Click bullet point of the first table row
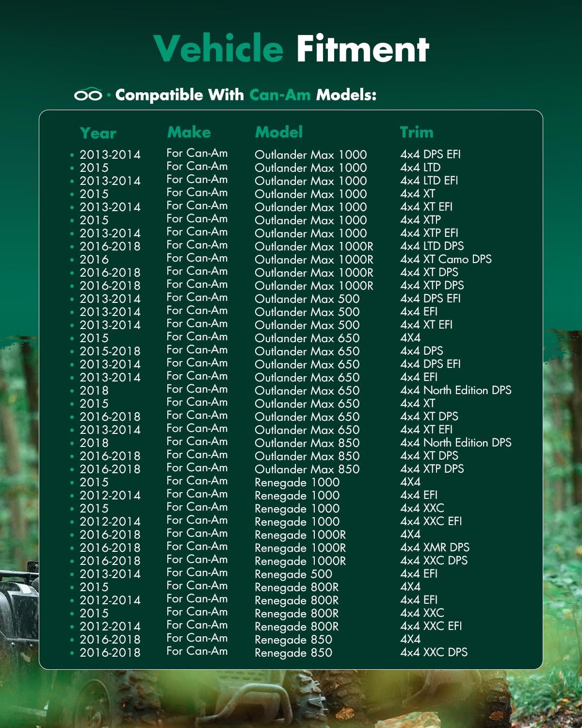This screenshot has width=582, height=728. tap(72, 155)
